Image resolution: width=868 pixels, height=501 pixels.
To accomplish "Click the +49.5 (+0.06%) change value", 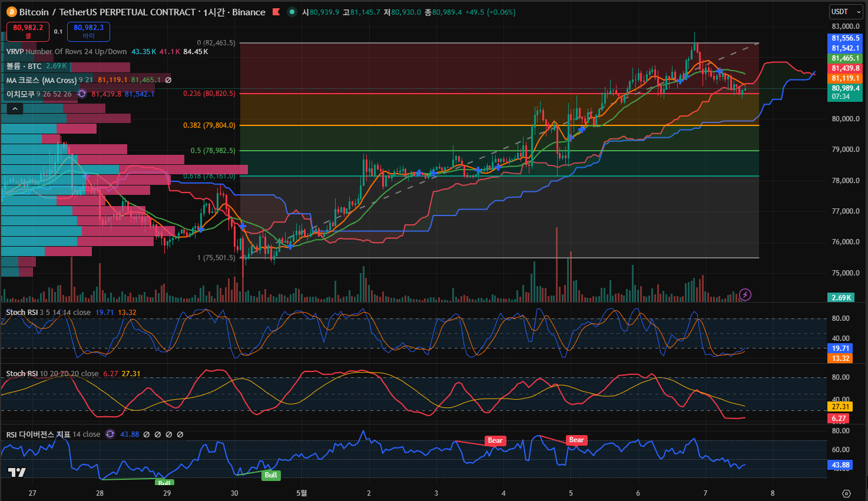I will pos(490,12).
